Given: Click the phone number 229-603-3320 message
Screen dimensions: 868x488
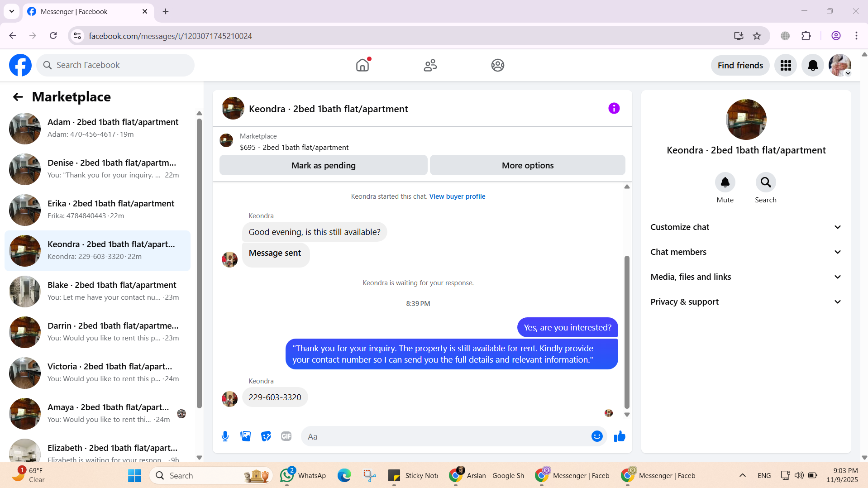Looking at the screenshot, I should pyautogui.click(x=275, y=397).
